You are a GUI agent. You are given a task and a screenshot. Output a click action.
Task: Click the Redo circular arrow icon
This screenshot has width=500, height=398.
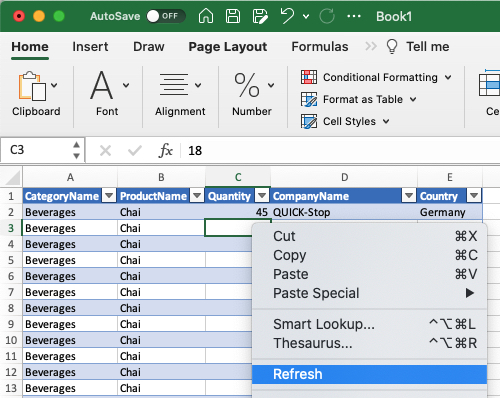(x=327, y=16)
